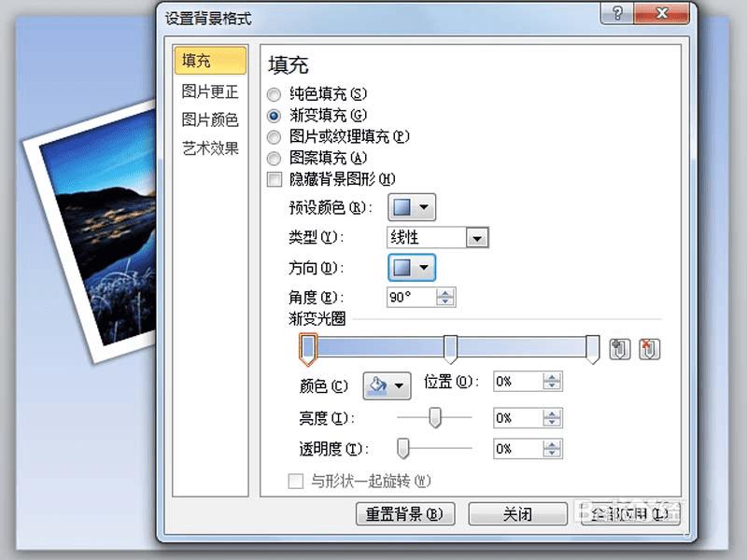Choose 图片或纹理填充 radio option
This screenshot has width=747, height=560.
click(x=274, y=137)
